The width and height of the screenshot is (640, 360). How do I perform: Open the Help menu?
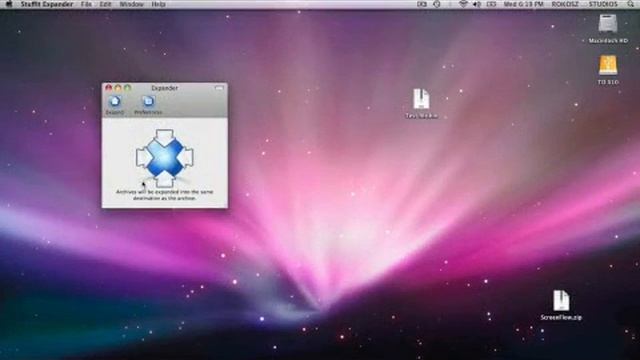(x=158, y=4)
